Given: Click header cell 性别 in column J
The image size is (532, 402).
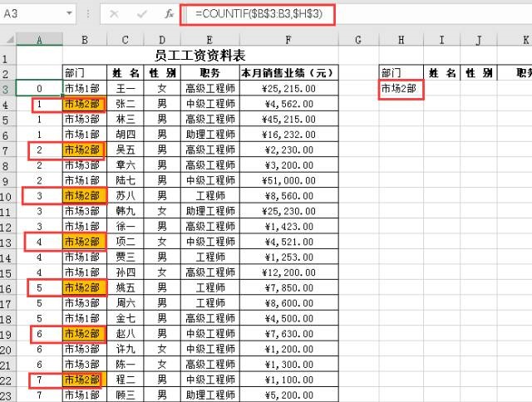Looking at the screenshot, I should [x=479, y=72].
